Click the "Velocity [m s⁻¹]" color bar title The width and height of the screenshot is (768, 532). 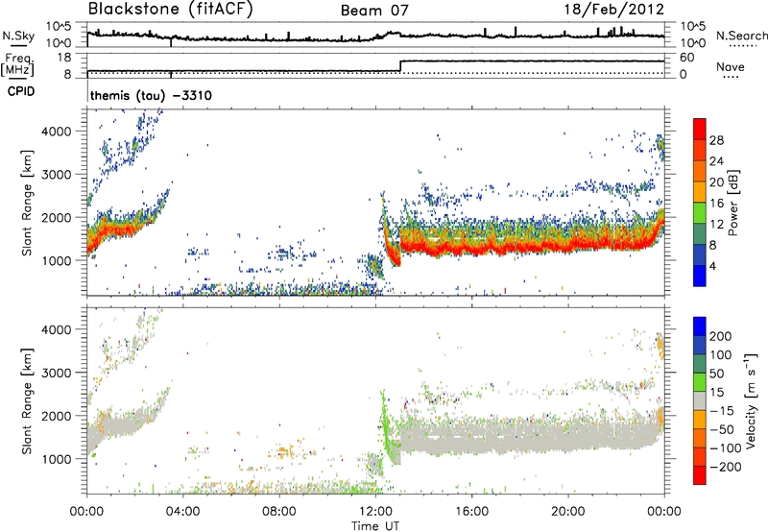[x=751, y=400]
